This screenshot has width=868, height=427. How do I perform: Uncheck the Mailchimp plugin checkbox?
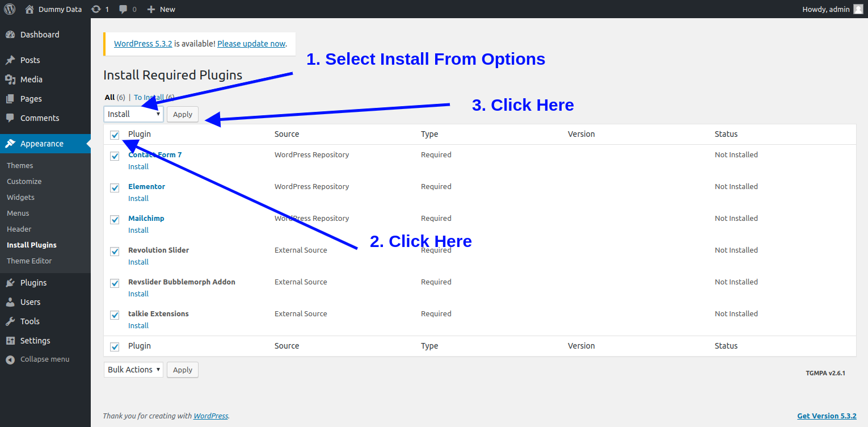(115, 220)
